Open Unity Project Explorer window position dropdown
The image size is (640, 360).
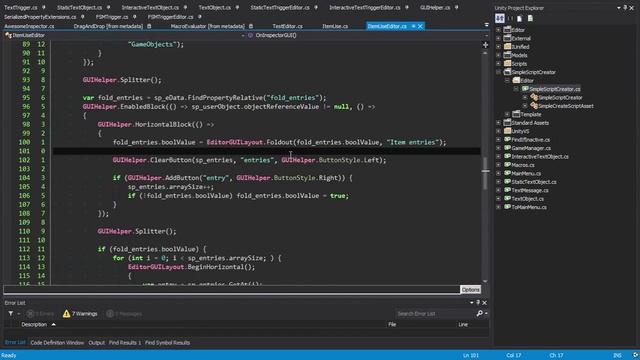pyautogui.click(x=619, y=8)
